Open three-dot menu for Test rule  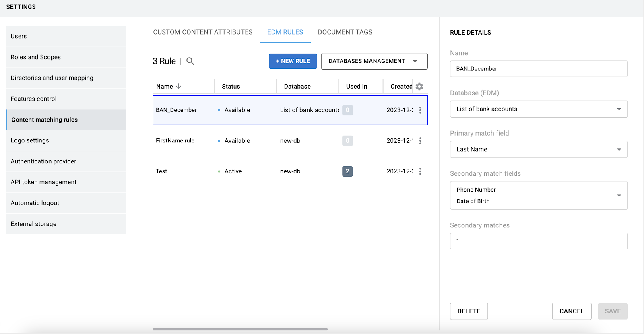[x=420, y=171]
